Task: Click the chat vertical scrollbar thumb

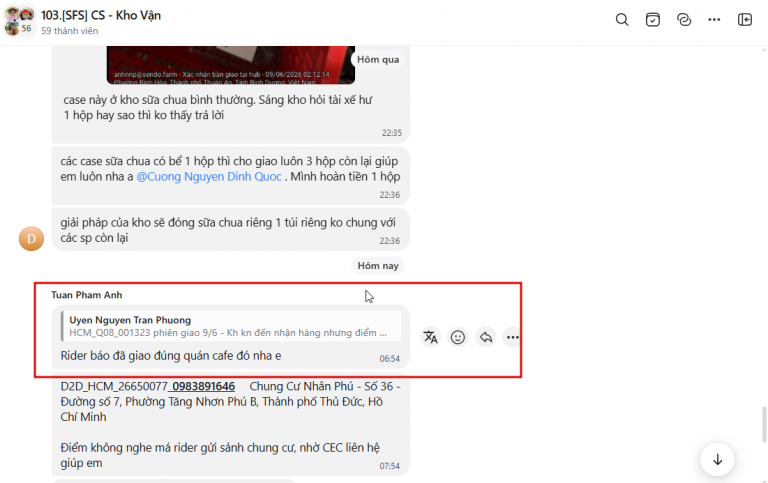Action: coord(764,424)
